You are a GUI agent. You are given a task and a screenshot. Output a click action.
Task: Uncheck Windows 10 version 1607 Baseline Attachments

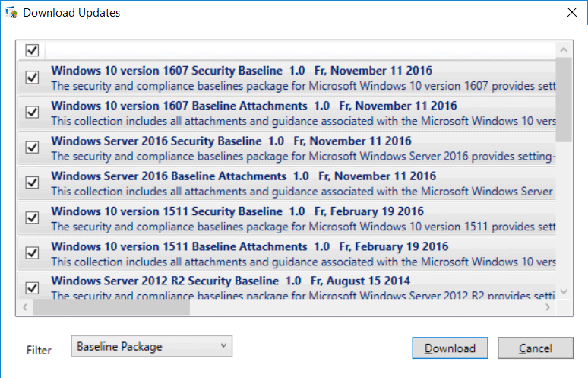point(32,113)
